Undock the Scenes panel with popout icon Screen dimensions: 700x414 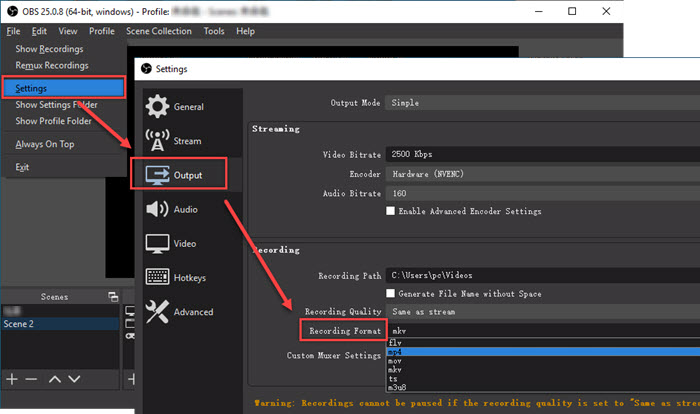click(x=113, y=297)
